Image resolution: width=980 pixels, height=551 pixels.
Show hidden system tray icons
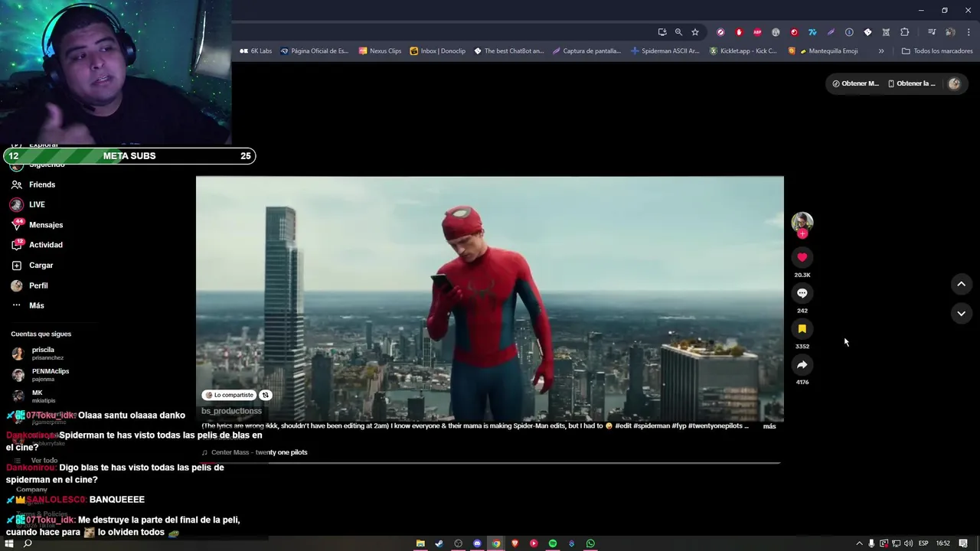coord(859,543)
